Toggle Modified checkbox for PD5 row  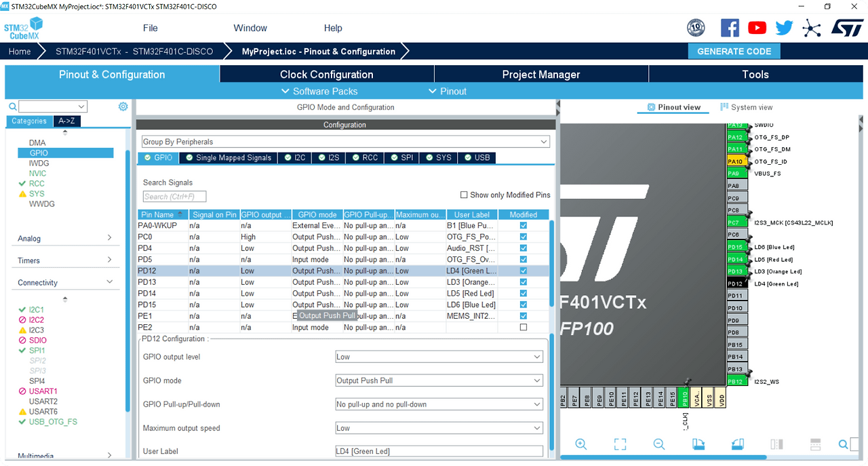[x=523, y=259]
